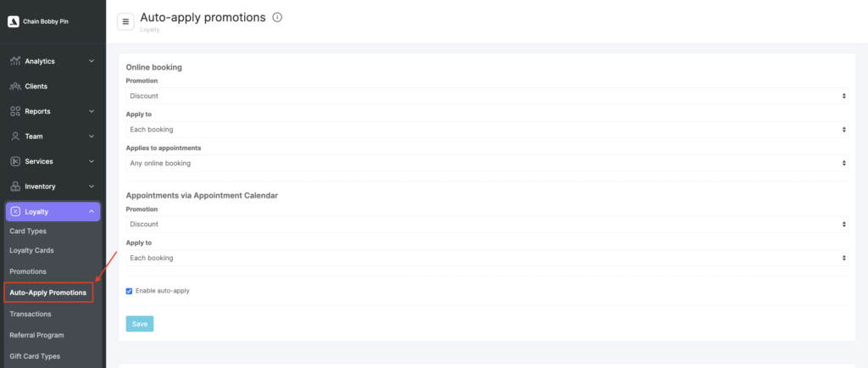Screen dimensions: 868x368
Task: Select Gift Card Types in sidebar
Action: 35,356
